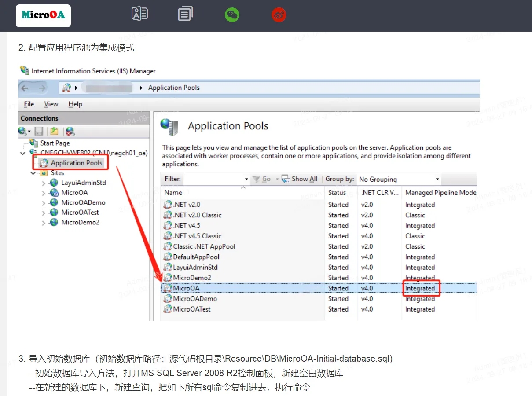Image resolution: width=532 pixels, height=396 pixels.
Task: Click the .NET v2.0 pool row icon
Action: tap(167, 205)
